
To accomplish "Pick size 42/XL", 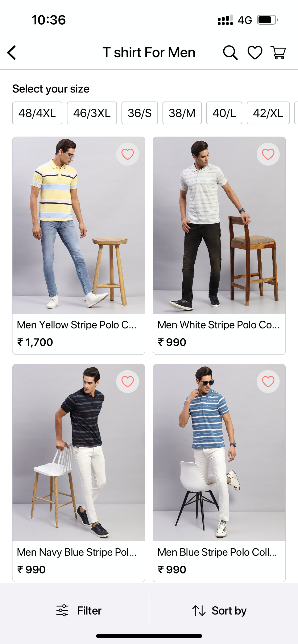I will (268, 113).
